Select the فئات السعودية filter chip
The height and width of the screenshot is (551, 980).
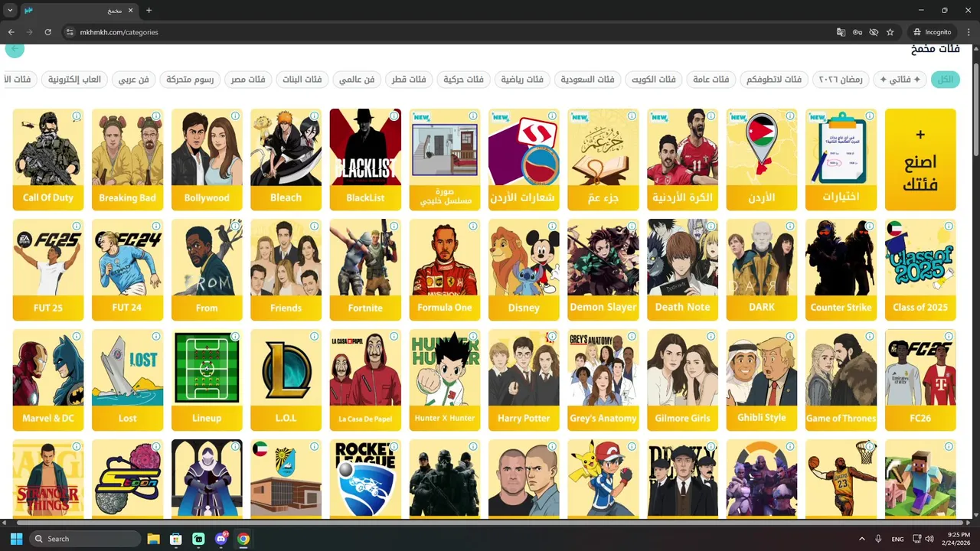click(587, 80)
